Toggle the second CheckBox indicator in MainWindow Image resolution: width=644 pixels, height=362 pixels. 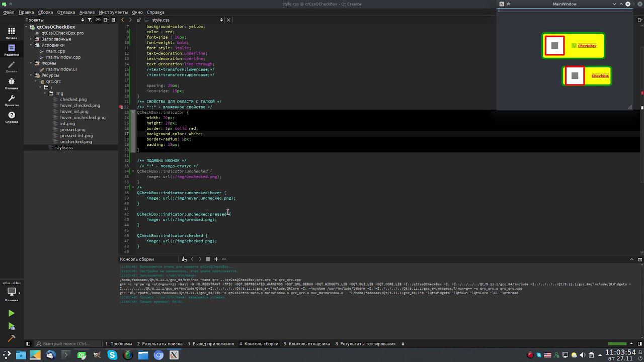(575, 76)
